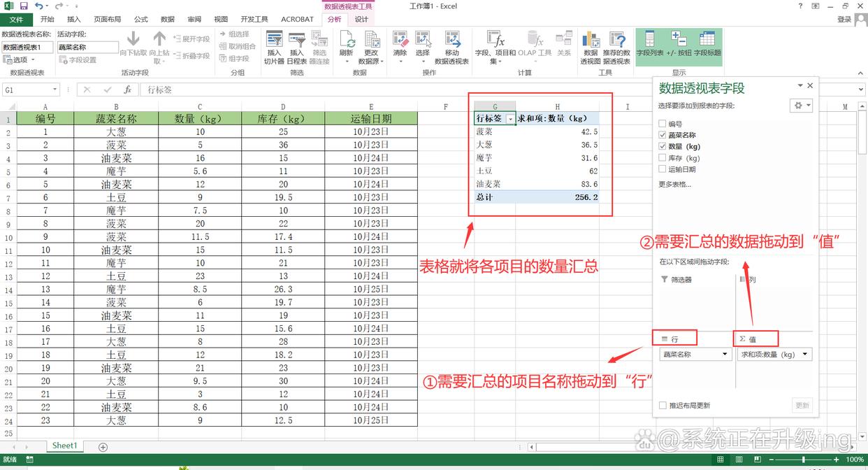The image size is (868, 470).
Task: Click the insert function fx icon
Action: pyautogui.click(x=127, y=90)
